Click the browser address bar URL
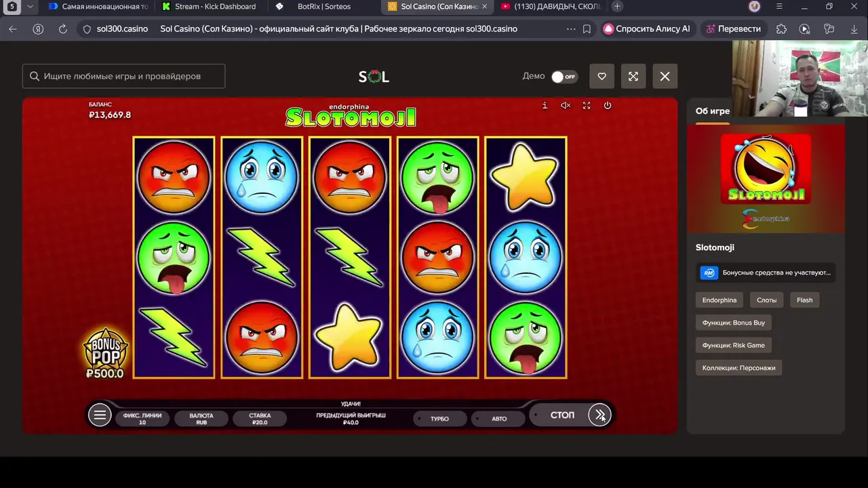Viewport: 868px width, 488px height. [122, 29]
